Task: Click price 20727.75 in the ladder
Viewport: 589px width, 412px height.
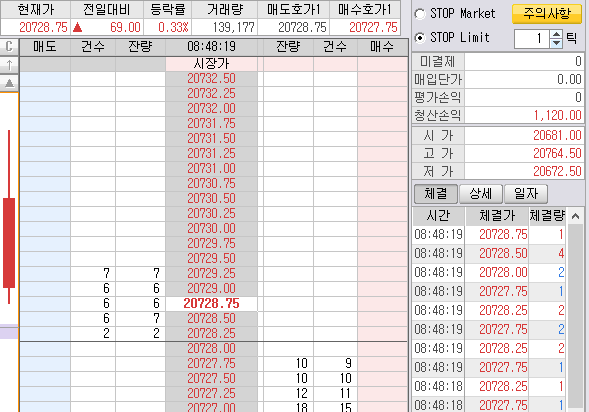Action: [x=211, y=364]
